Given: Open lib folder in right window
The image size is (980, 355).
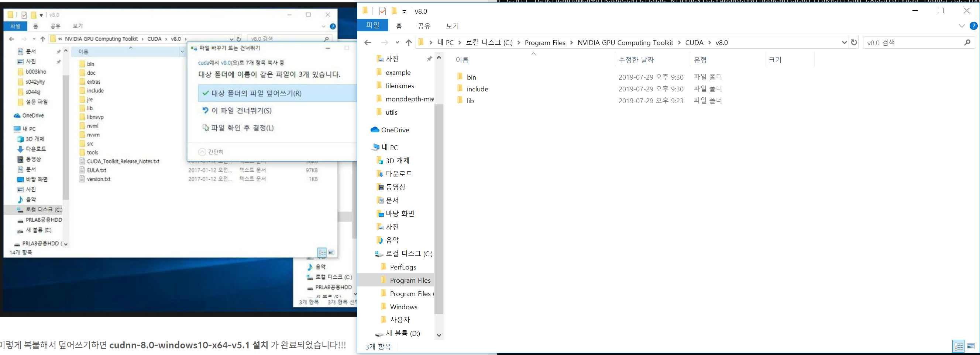Looking at the screenshot, I should coord(470,101).
